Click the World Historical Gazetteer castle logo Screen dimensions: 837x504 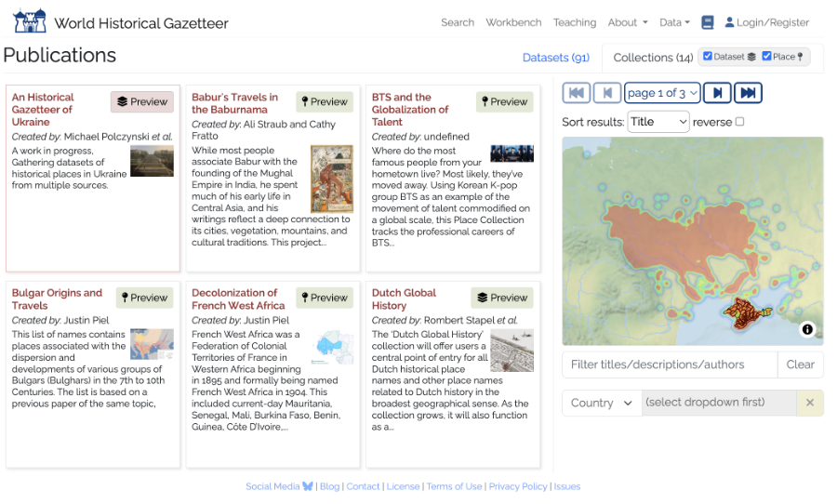coord(29,21)
